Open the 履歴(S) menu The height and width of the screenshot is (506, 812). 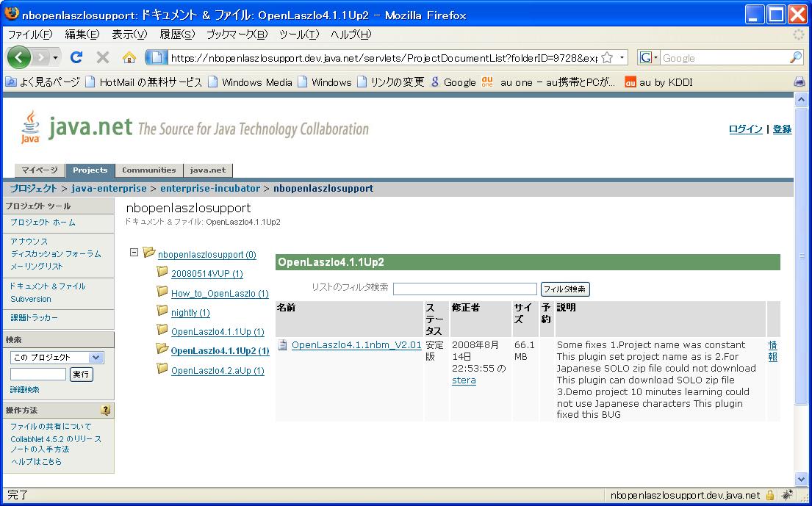coord(177,35)
